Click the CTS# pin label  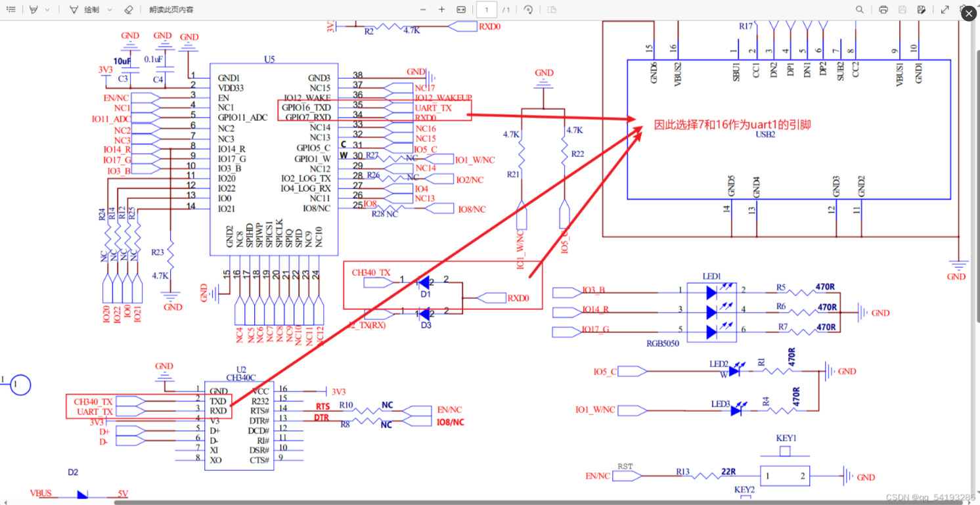tap(260, 460)
